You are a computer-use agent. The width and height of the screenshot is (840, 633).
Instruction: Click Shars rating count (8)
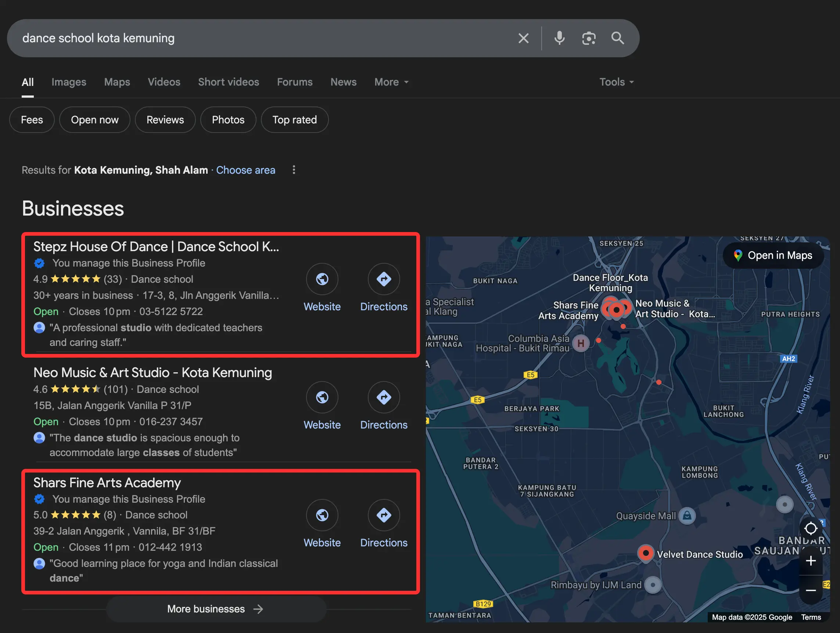(x=110, y=515)
